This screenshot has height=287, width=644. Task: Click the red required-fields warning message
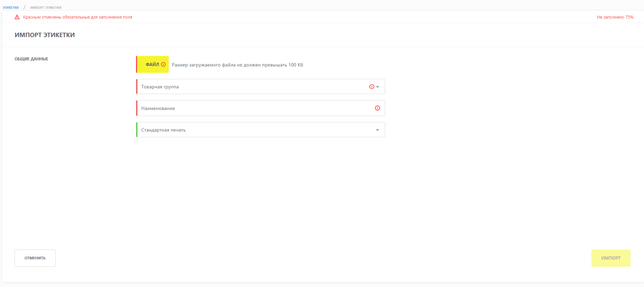[78, 17]
